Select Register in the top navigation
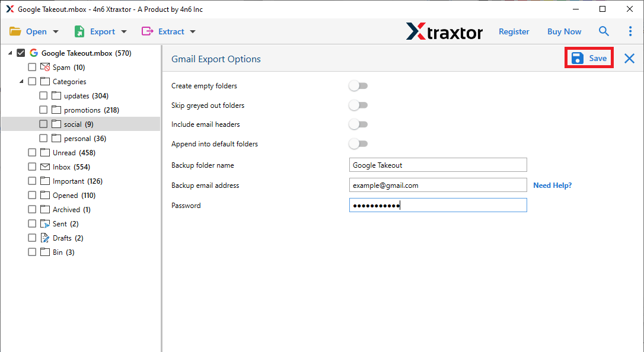Screen dimensions: 644x352 [x=514, y=31]
